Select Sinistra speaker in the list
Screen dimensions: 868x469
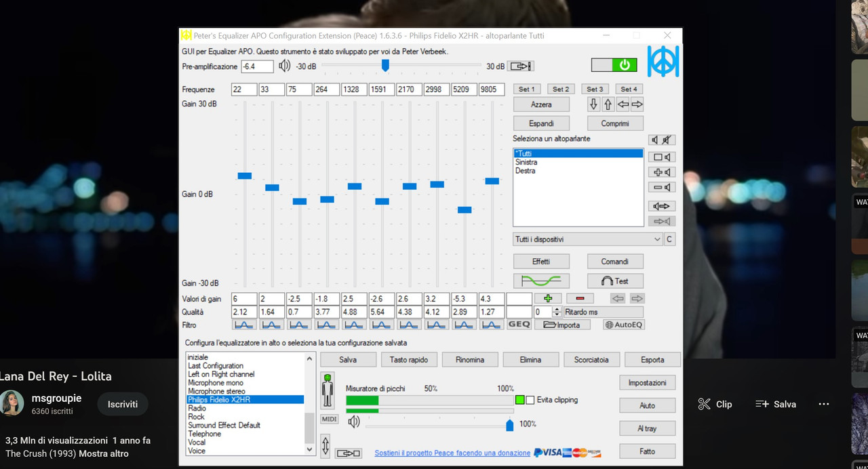click(526, 162)
